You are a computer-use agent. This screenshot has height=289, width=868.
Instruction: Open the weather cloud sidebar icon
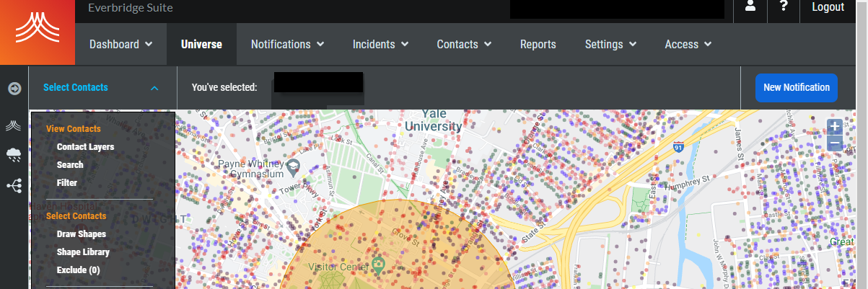(x=14, y=154)
